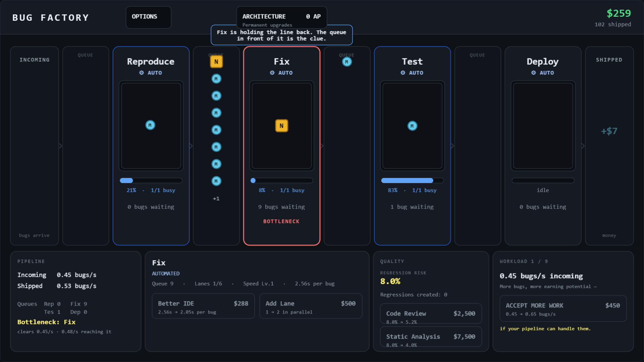Click the M bug inside Reproduce station
This screenshot has height=362, width=644.
click(x=150, y=125)
